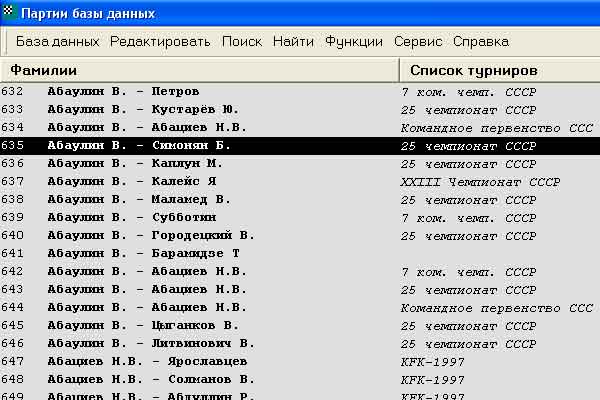
Task: Click tournament 7 ком. чемп. СССР in row 632
Action: (x=468, y=92)
